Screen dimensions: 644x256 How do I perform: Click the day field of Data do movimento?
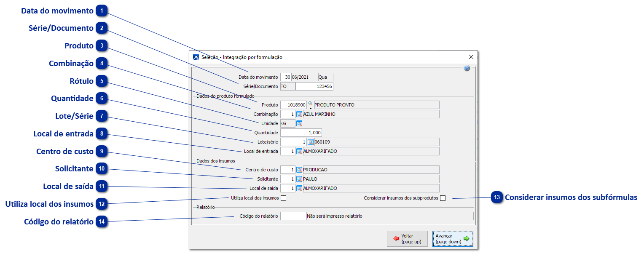[286, 77]
